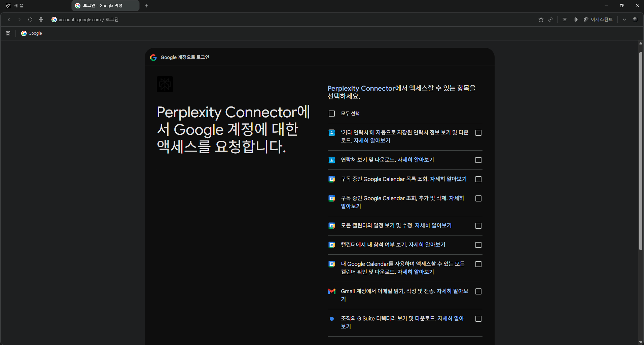This screenshot has height=345, width=644.
Task: Copy page link with the chain icon
Action: coord(550,20)
